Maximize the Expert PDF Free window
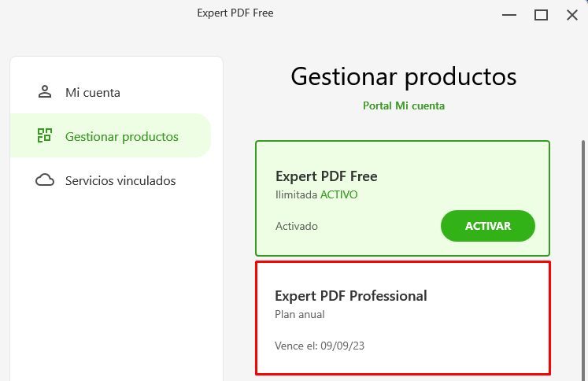This screenshot has width=588, height=381. pos(541,15)
